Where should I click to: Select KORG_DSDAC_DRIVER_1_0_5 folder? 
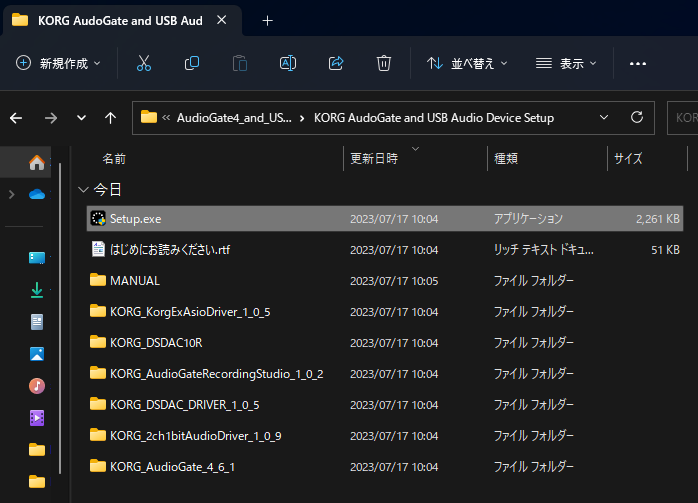[185, 405]
